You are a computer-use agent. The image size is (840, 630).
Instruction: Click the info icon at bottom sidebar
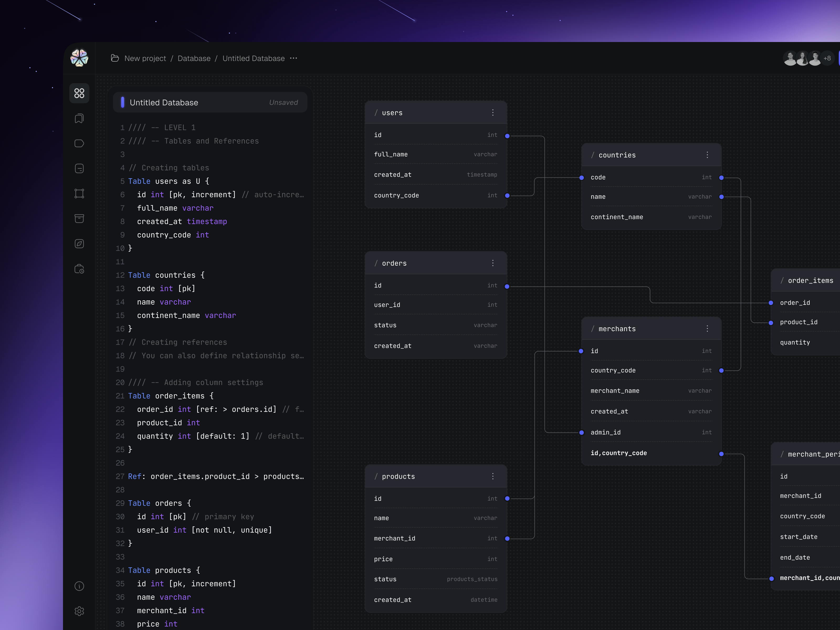click(79, 586)
